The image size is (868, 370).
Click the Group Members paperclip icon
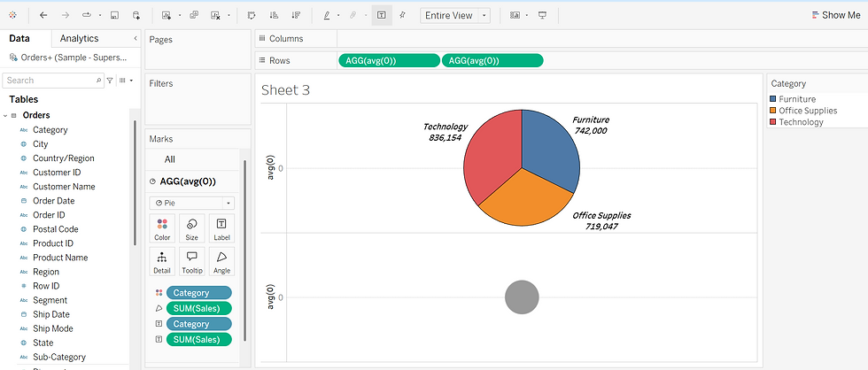[353, 15]
